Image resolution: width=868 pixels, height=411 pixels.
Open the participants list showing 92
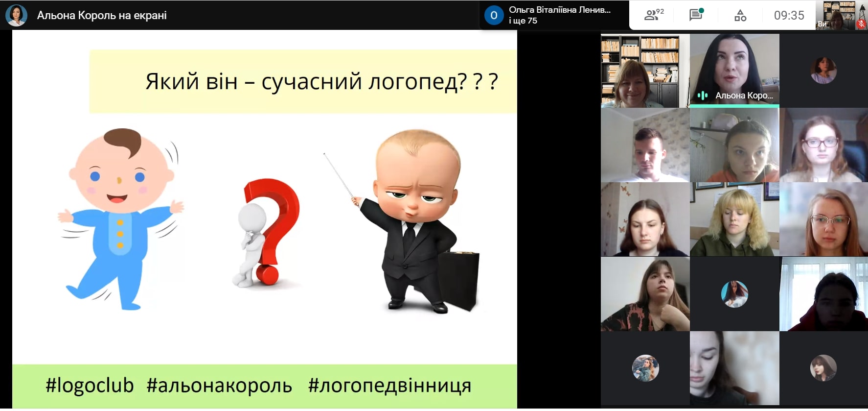653,15
